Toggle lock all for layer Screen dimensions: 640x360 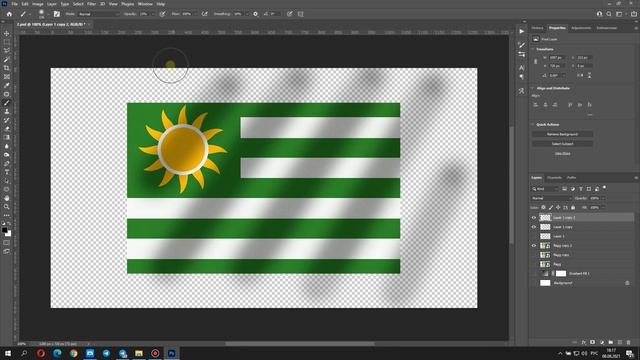click(x=573, y=208)
